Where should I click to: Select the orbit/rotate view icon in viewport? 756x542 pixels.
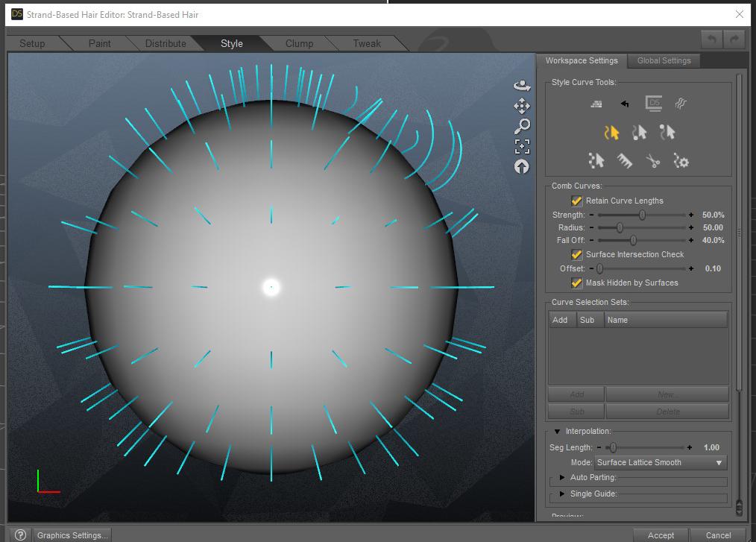(x=522, y=86)
